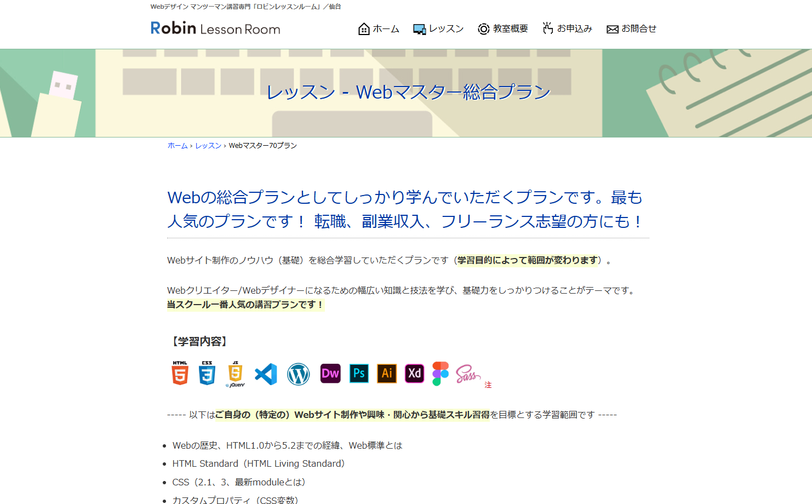Select the Sass logo icon
Viewport: 812px width, 504px height.
pyautogui.click(x=467, y=374)
